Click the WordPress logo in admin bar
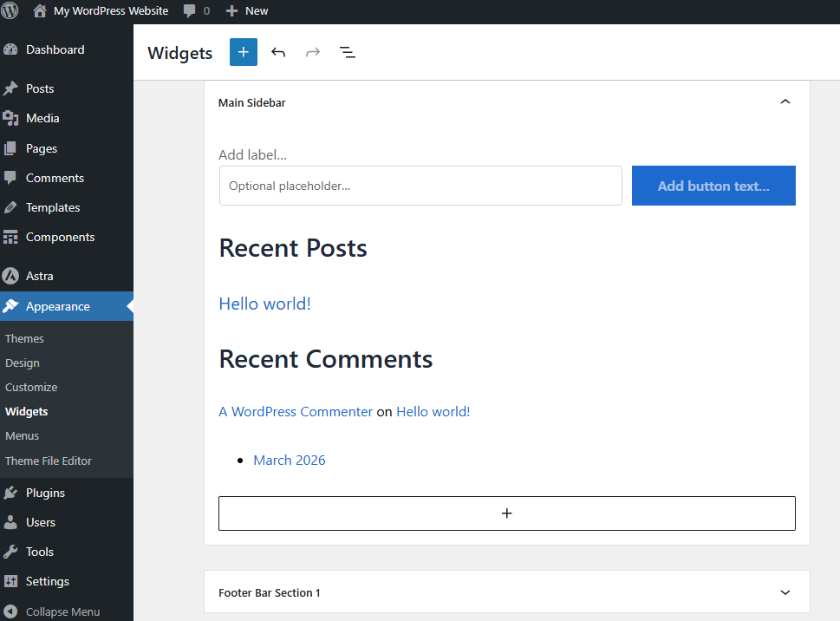Screen dimensions: 840x621 10,11
